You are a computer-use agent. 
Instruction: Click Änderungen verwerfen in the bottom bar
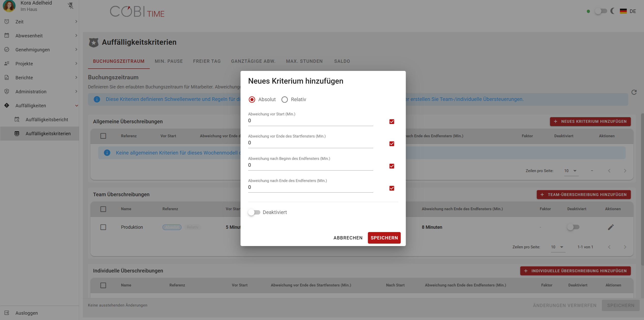[x=565, y=306]
